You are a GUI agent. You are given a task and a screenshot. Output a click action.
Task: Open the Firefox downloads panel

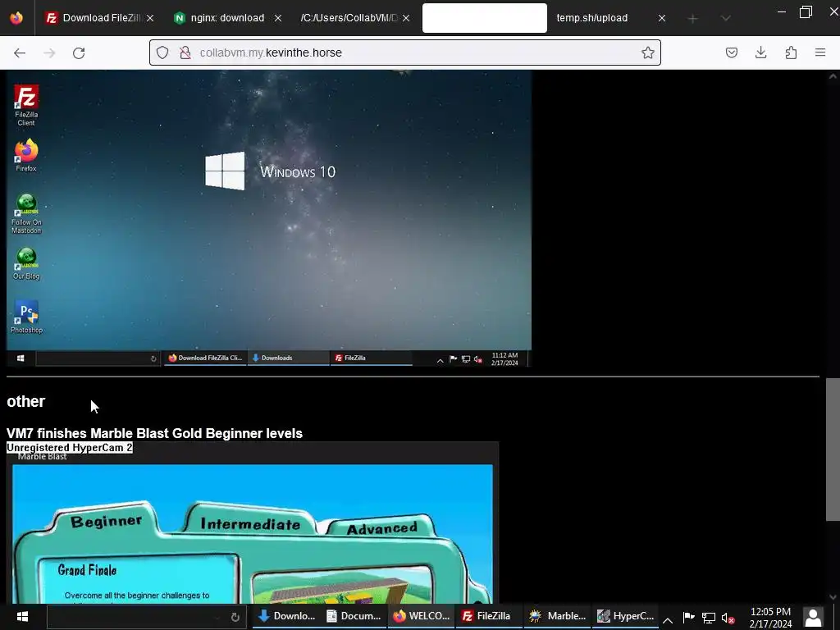(x=760, y=52)
